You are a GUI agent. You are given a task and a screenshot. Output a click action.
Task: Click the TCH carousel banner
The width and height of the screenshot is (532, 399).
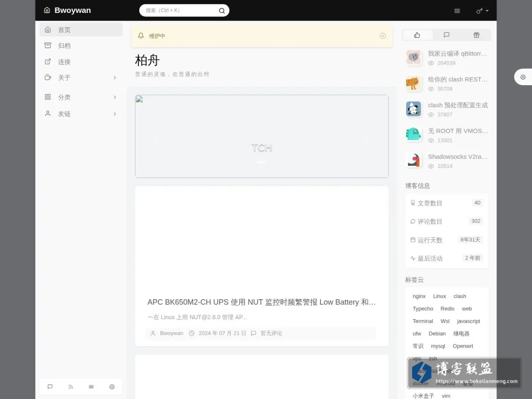pos(262,136)
